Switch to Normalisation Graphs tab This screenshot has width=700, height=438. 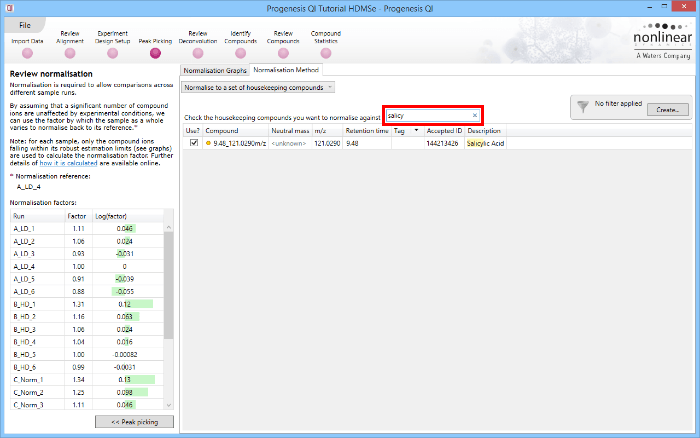point(215,71)
